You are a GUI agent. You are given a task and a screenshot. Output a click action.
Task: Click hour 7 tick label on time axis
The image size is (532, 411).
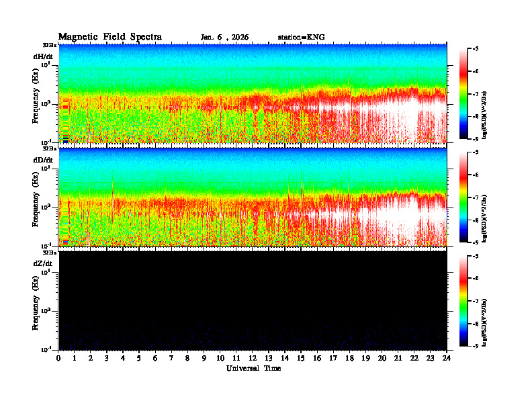[x=171, y=358]
